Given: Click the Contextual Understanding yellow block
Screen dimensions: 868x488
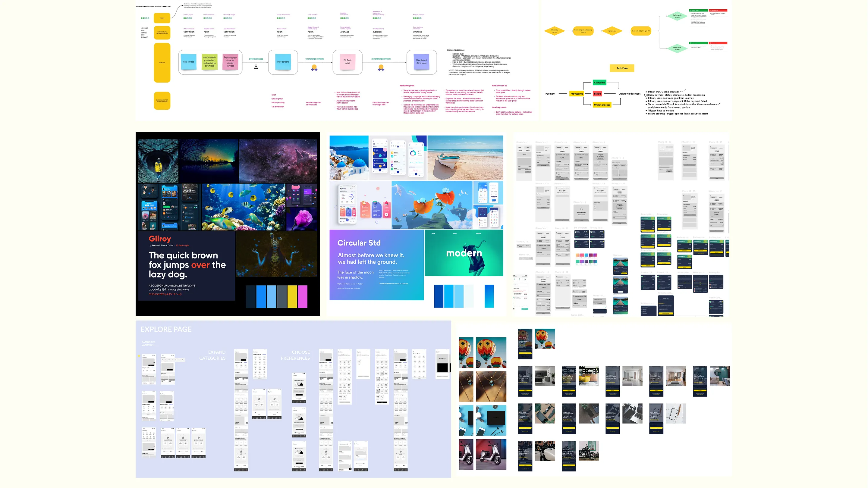Looking at the screenshot, I should pos(162,33).
